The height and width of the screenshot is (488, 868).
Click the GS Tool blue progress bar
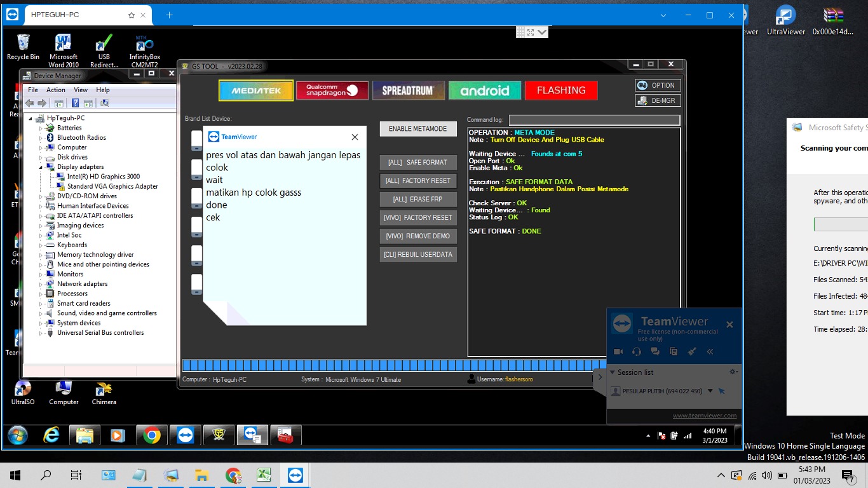pos(394,365)
